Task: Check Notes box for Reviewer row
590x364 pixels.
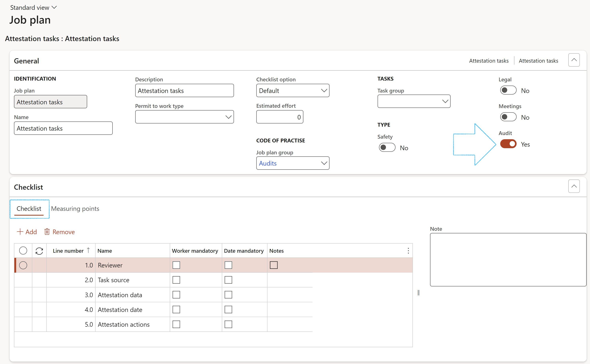Action: [x=274, y=265]
